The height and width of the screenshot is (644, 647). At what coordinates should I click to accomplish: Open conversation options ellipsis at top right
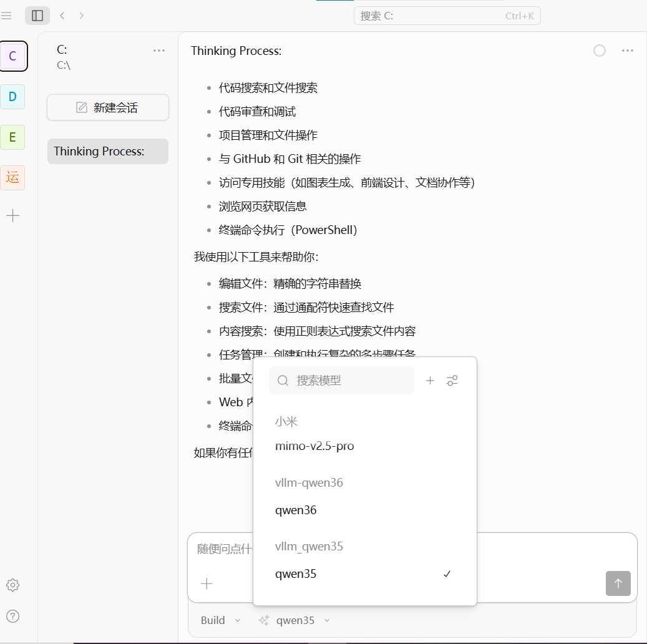point(627,51)
